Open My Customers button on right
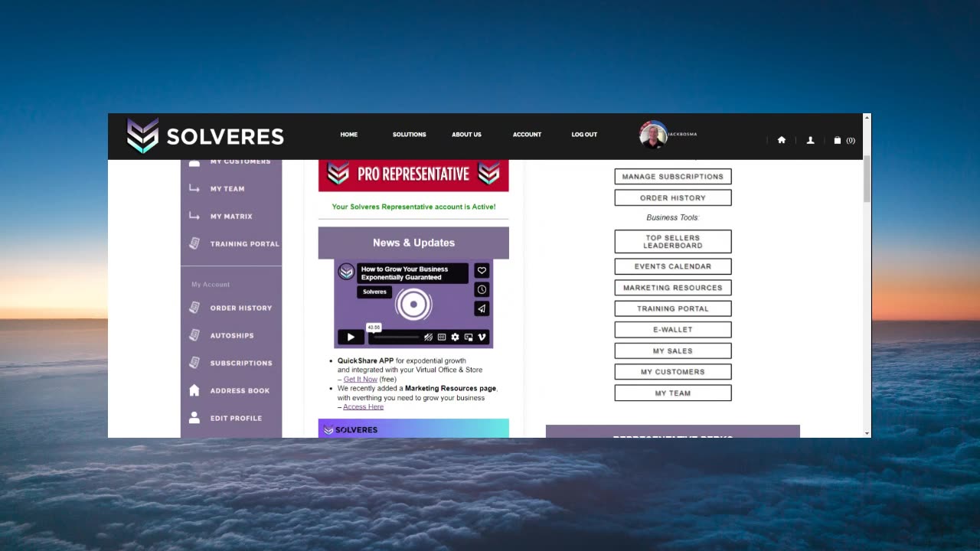Screen dimensions: 980x551 (x=673, y=372)
